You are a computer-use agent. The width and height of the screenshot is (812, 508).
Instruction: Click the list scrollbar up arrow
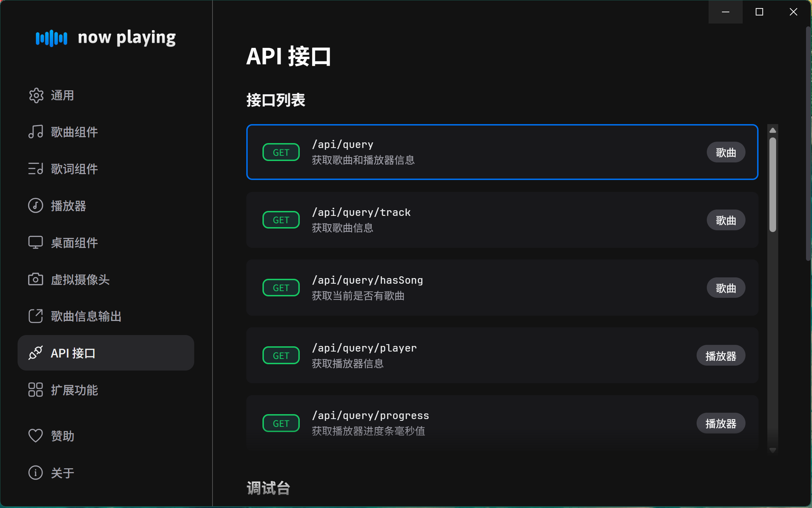click(x=773, y=130)
